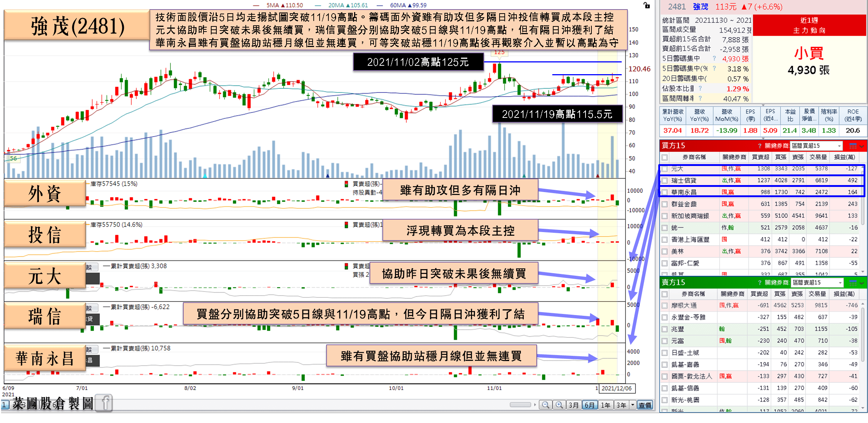Click the 2021/12/06 date label
Screen dimensions: 868x423
616,388
